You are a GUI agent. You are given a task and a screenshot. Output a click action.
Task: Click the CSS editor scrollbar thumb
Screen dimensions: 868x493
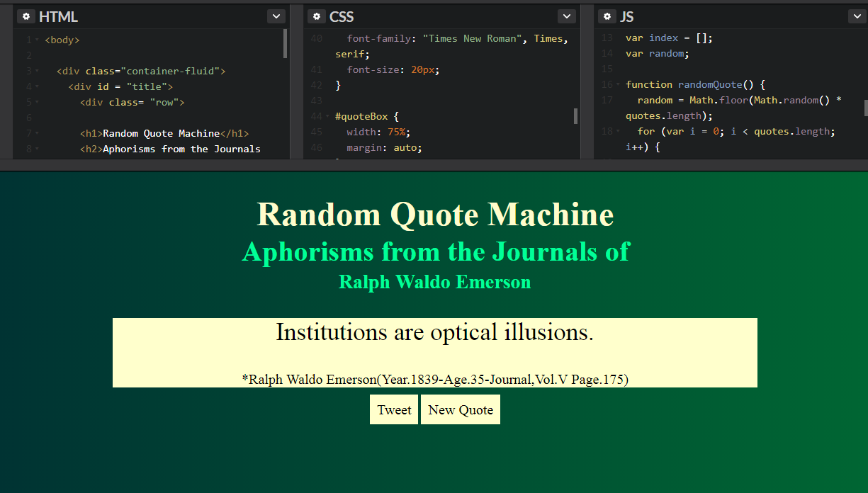click(575, 116)
